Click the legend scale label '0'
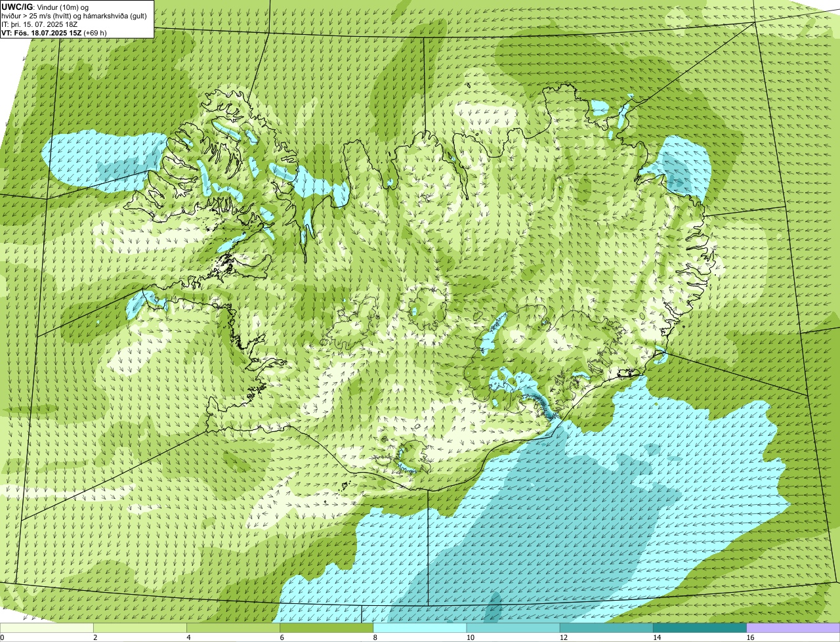This screenshot has height=642, width=840. point(2,637)
